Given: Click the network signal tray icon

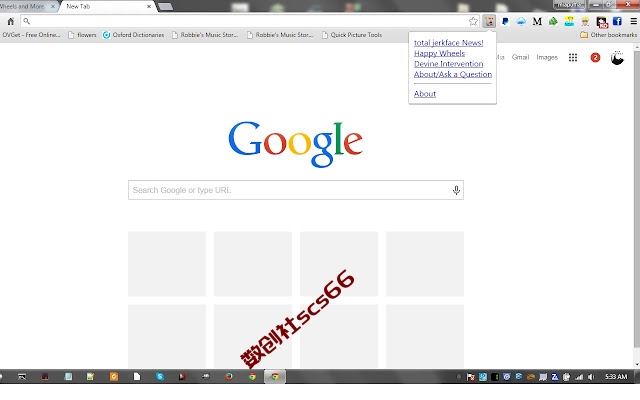Looking at the screenshot, I should pyautogui.click(x=579, y=377).
